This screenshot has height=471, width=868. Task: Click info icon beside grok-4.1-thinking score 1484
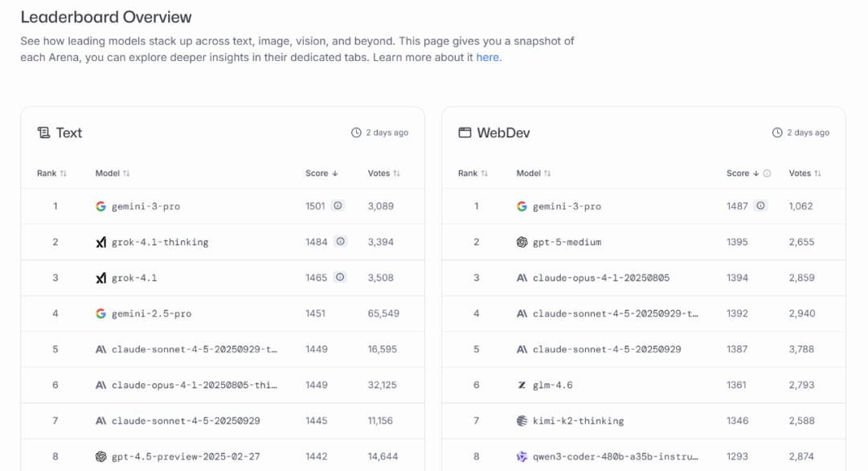coord(340,242)
